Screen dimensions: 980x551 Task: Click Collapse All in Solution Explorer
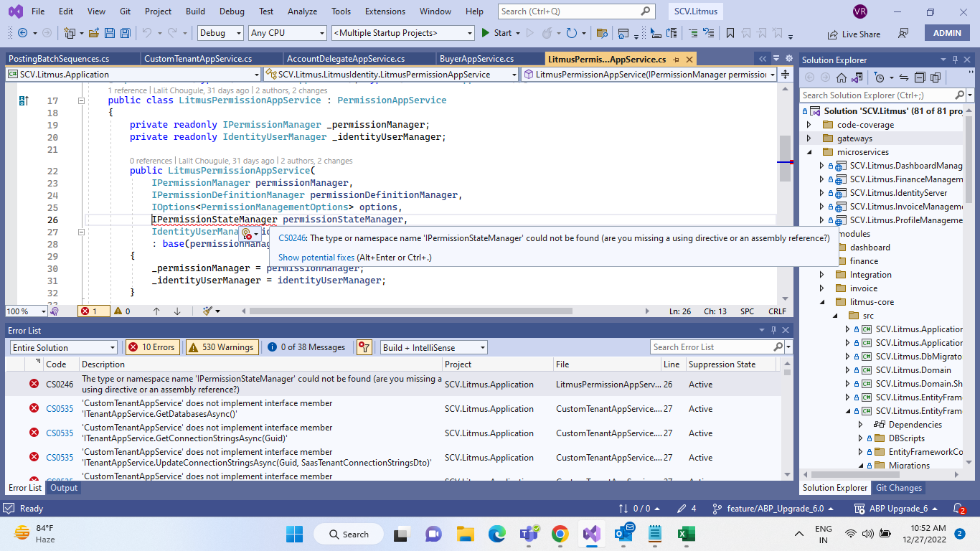point(919,77)
